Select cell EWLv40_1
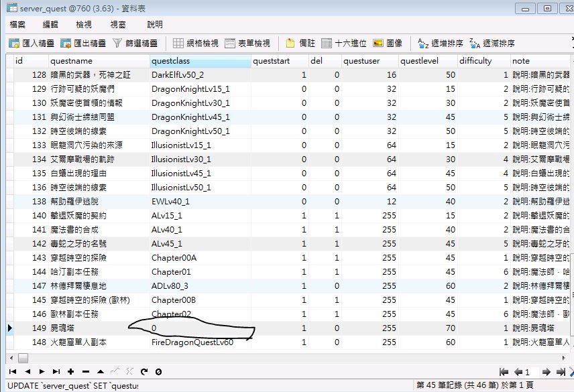The height and width of the screenshot is (392, 574). 200,202
